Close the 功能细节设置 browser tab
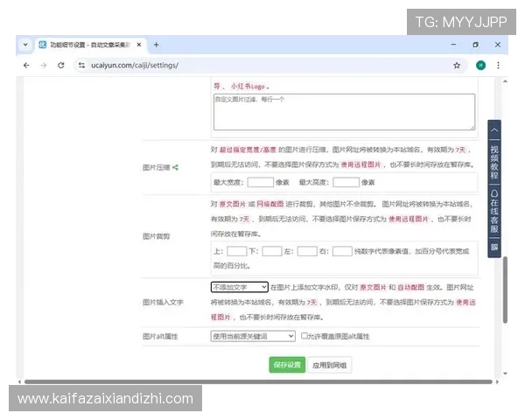The height and width of the screenshot is (420, 525). click(x=139, y=45)
